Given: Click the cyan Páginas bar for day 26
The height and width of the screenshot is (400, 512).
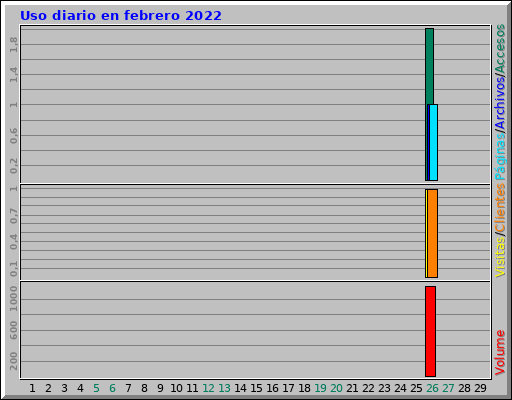Looking at the screenshot, I should pyautogui.click(x=434, y=143).
